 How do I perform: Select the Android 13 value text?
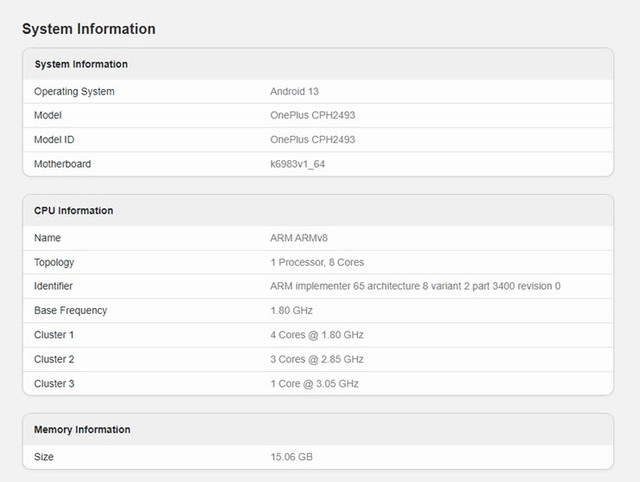294,91
